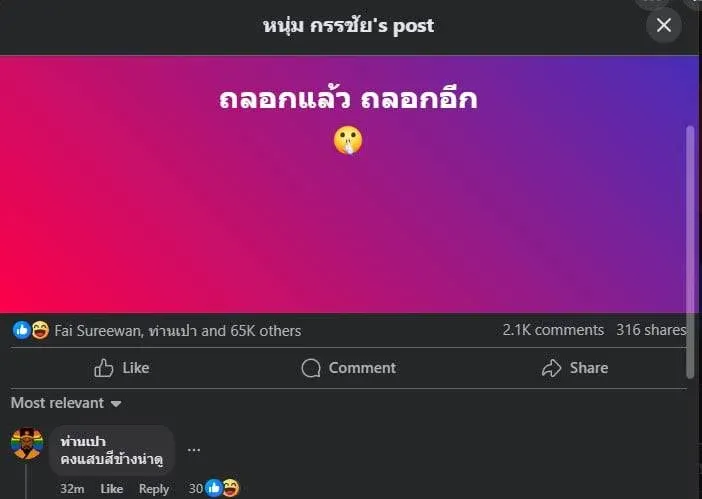Open the ท่านเปา commenter profile avatar

pos(27,444)
